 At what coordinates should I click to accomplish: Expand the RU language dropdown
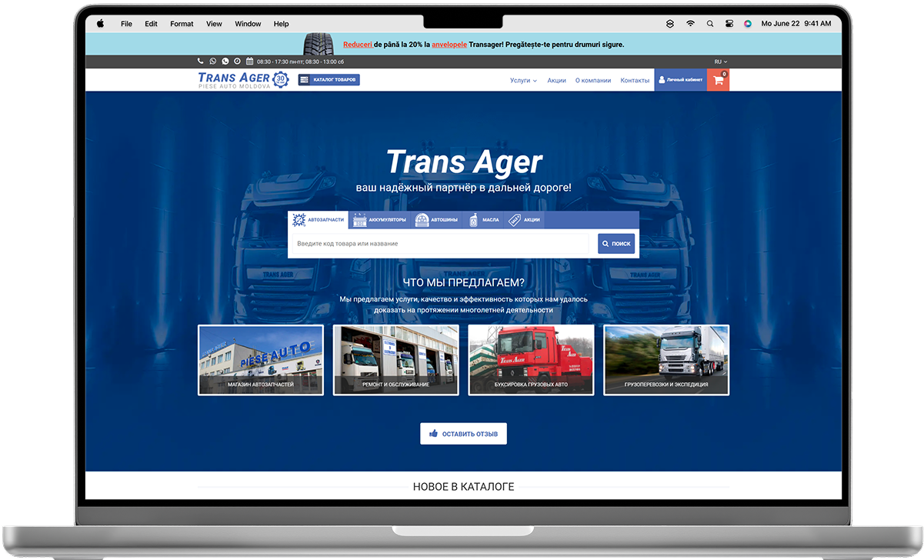[720, 62]
